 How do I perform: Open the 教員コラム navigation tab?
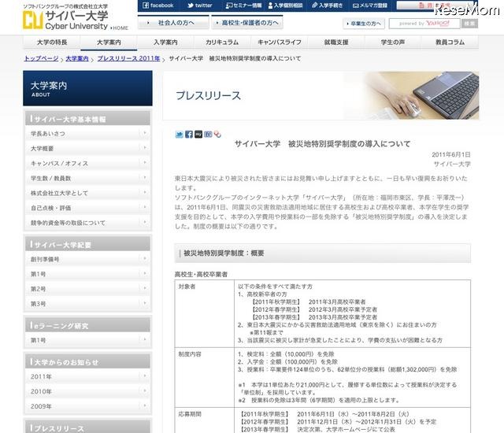(x=450, y=43)
